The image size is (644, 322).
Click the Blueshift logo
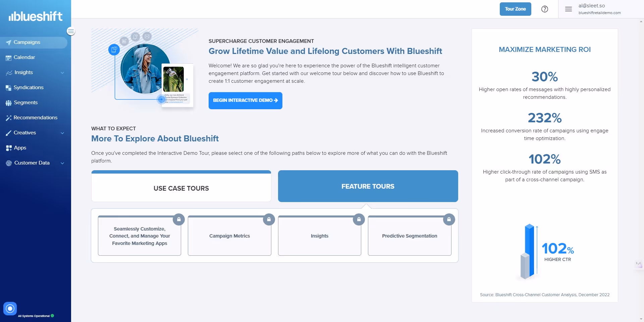pos(36,16)
